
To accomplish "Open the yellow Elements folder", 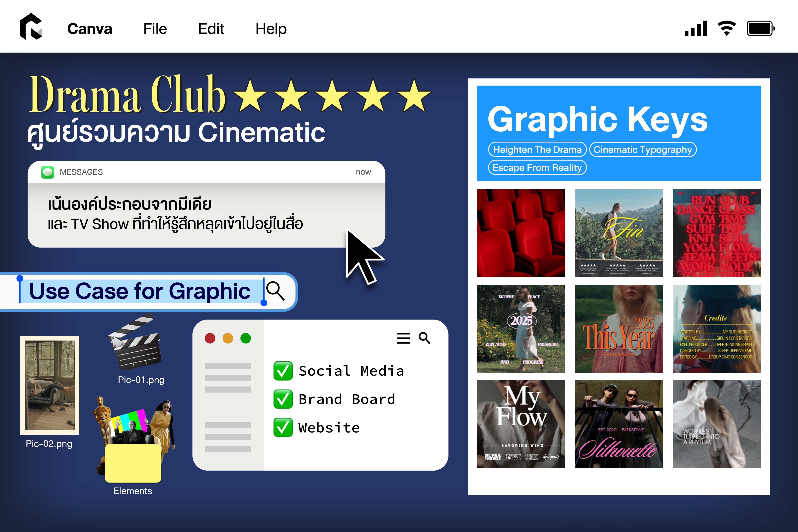I will pos(133,463).
